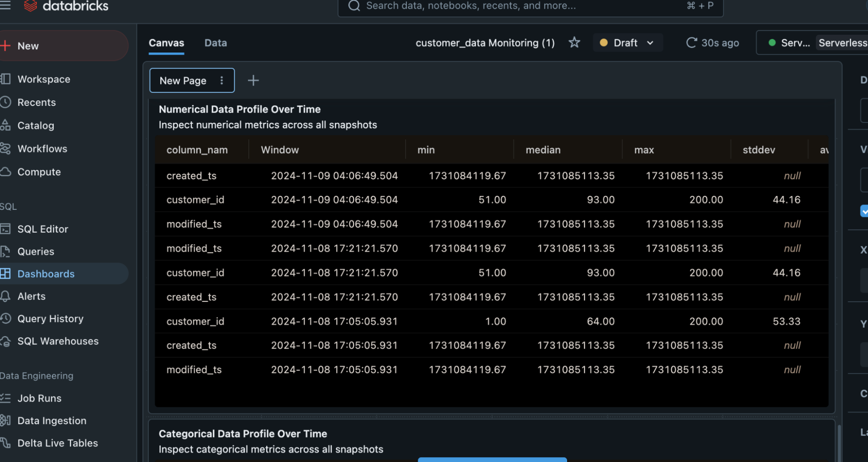Add a new page with plus icon
The height and width of the screenshot is (462, 868).
click(253, 80)
